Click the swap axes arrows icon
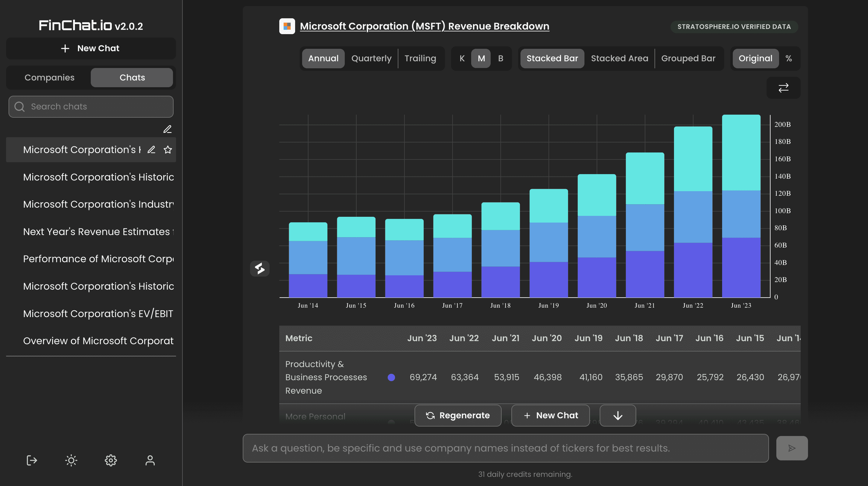Image resolution: width=868 pixels, height=486 pixels. click(x=783, y=88)
